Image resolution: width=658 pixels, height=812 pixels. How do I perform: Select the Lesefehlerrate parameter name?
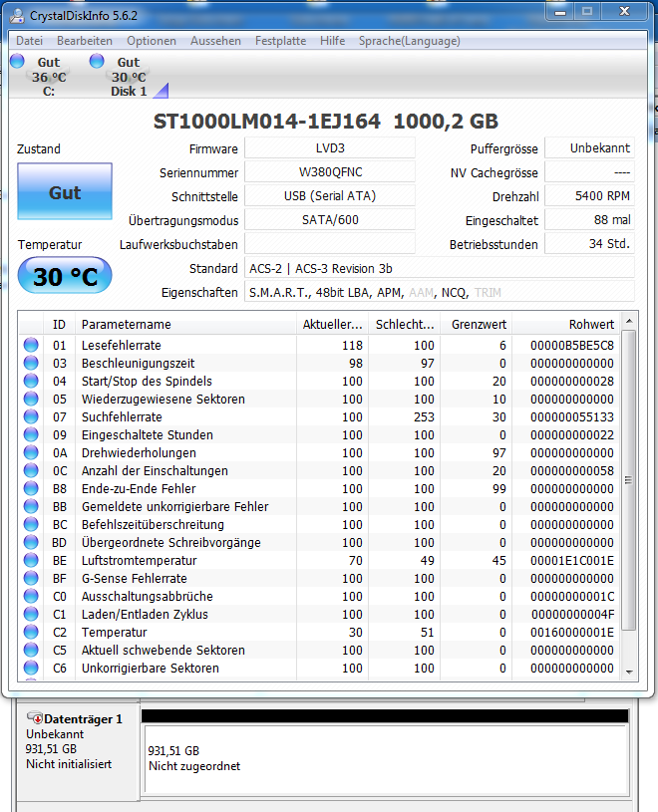click(x=122, y=346)
